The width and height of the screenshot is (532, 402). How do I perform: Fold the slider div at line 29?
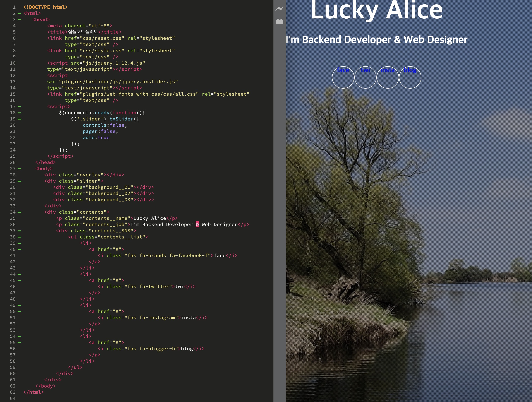click(19, 181)
